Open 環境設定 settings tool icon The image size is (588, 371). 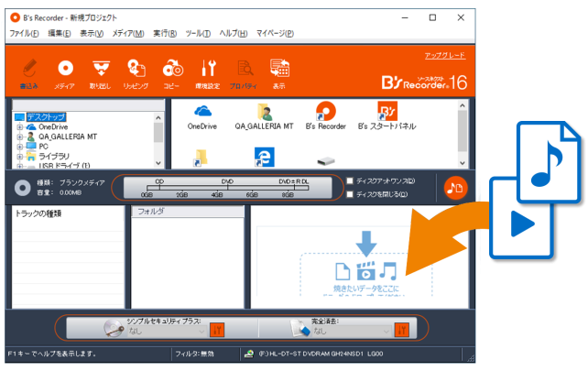coord(208,74)
